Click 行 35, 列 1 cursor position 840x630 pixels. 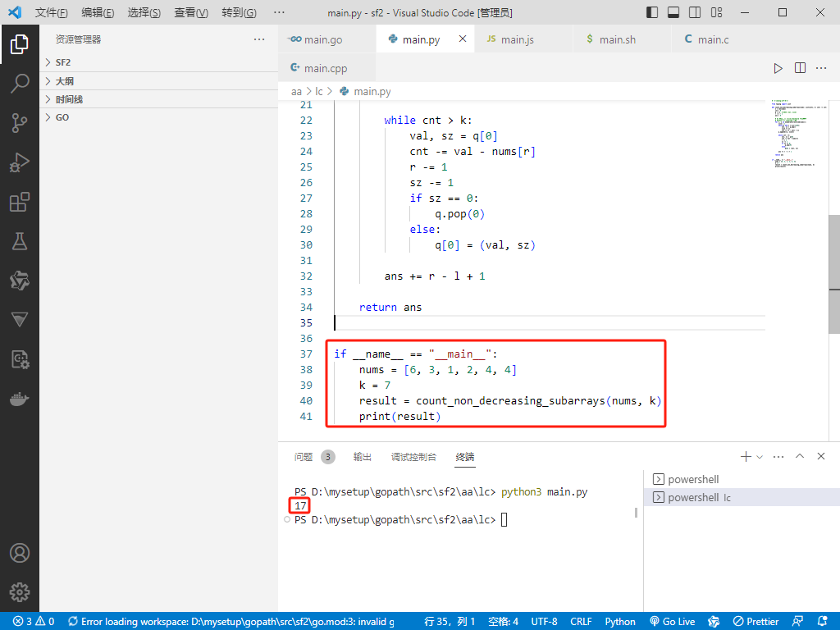(x=450, y=622)
